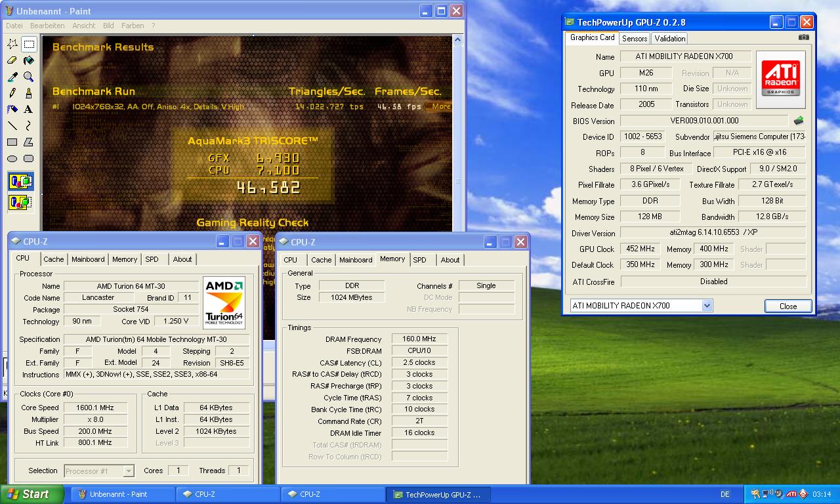Open Mainboard tab in left CPU-Z window
840x504 pixels.
click(88, 259)
